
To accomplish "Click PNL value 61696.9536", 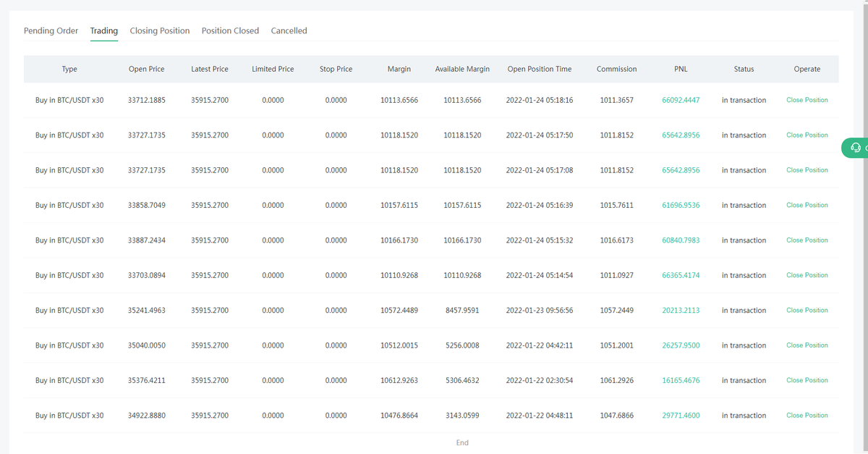I will click(x=681, y=205).
